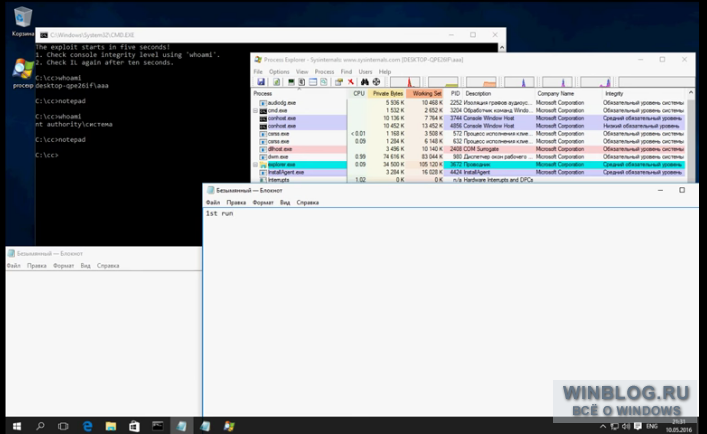
Task: Open process Properties via the toolbar icon
Action: pyautogui.click(x=339, y=82)
